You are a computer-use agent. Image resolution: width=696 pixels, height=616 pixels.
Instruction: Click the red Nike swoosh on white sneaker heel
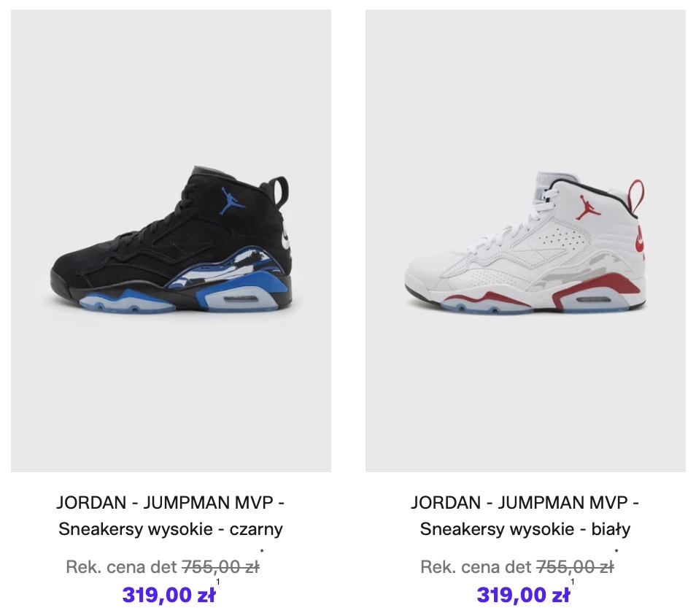(640, 239)
